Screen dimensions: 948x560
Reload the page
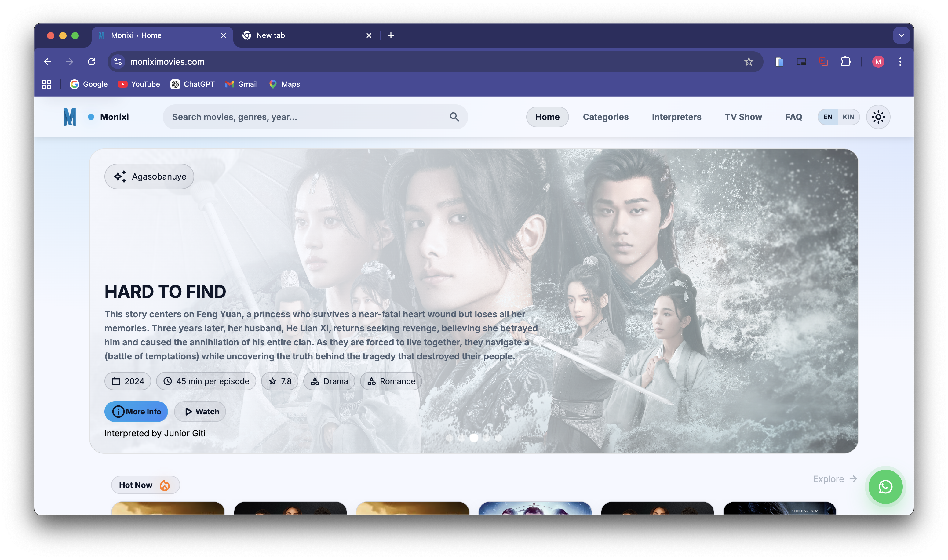92,61
